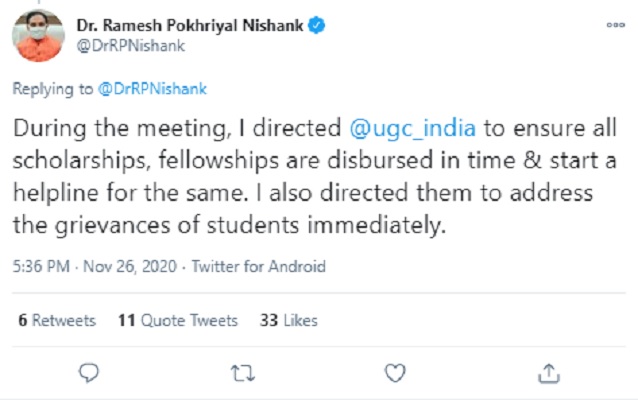Open Dr. Ramesh Pokhriyal Nishank's display name
Viewport: 638px width, 400px height.
click(x=191, y=23)
